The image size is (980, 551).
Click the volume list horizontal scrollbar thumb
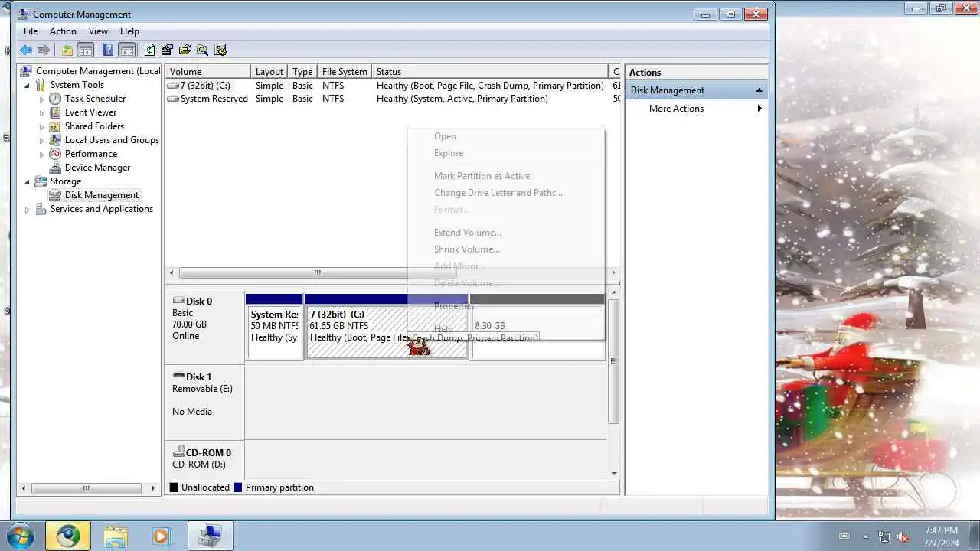tap(317, 272)
